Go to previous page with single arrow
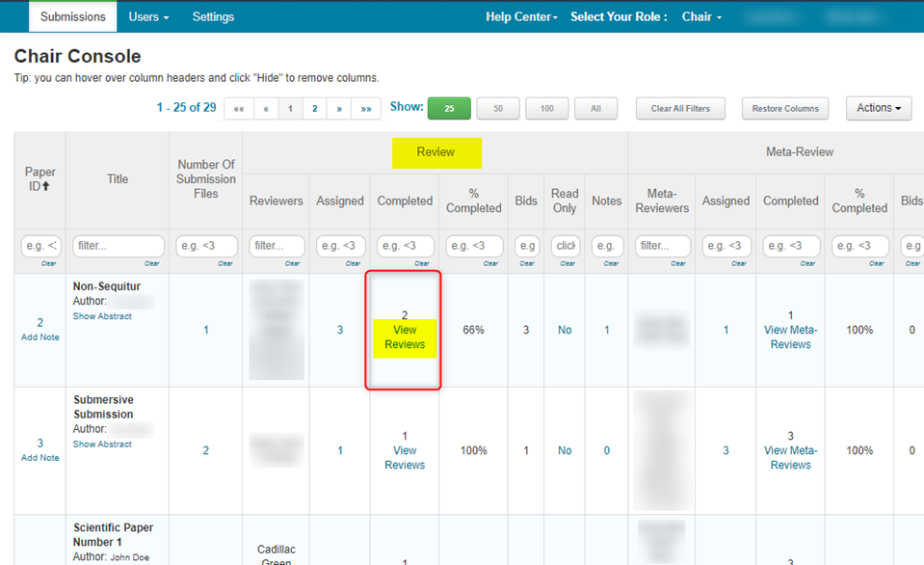 point(266,109)
